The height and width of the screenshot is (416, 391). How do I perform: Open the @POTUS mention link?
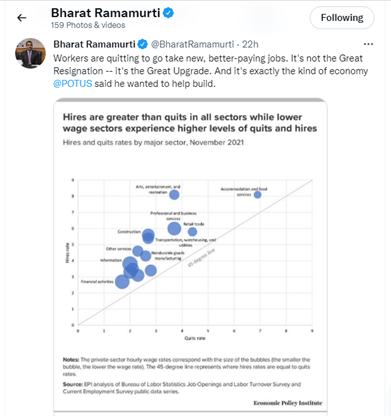[x=72, y=83]
